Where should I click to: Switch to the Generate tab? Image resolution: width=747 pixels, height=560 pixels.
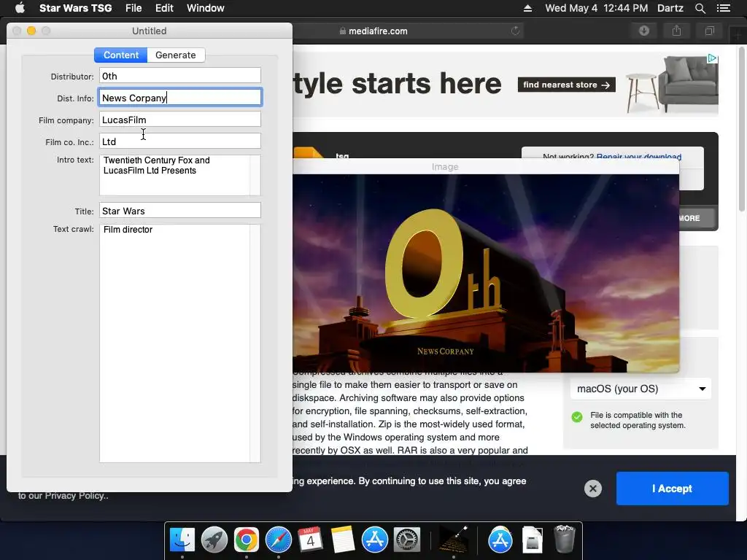(x=176, y=55)
